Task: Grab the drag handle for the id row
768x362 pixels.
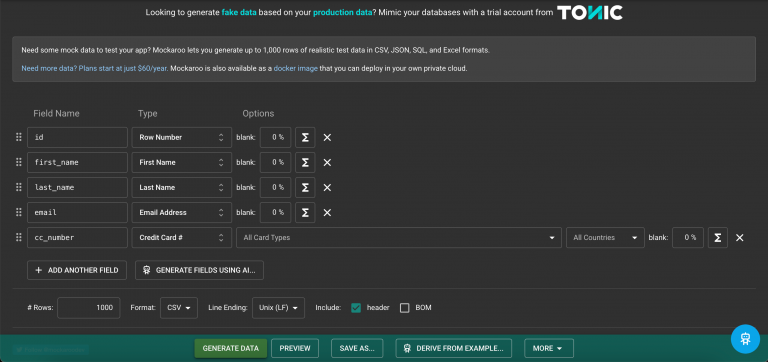Action: (x=19, y=138)
